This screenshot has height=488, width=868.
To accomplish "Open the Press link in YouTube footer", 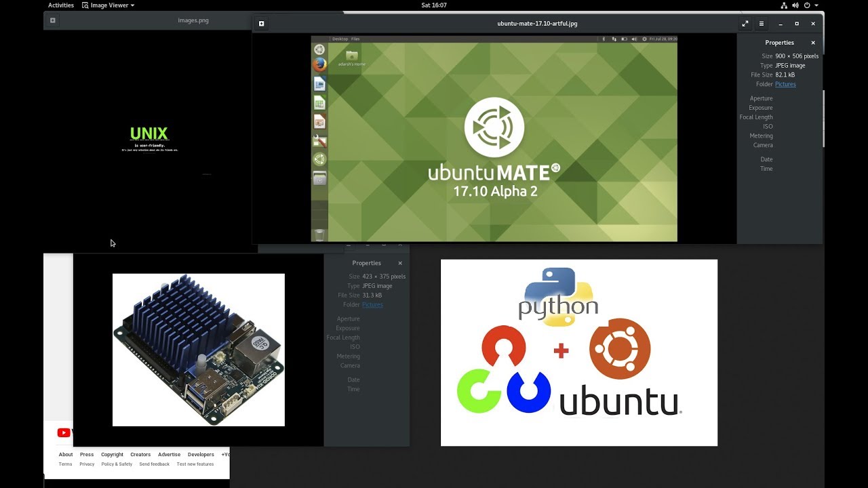I will [x=87, y=455].
